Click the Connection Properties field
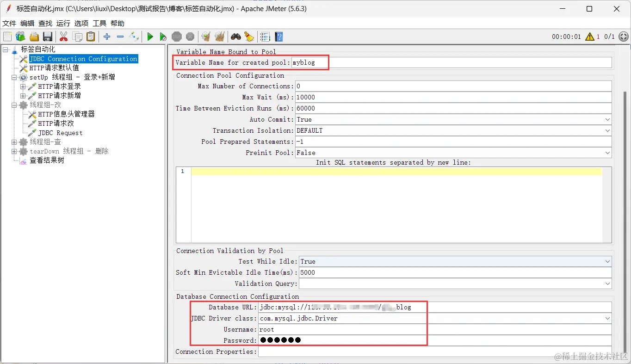631x364 pixels. (435, 352)
